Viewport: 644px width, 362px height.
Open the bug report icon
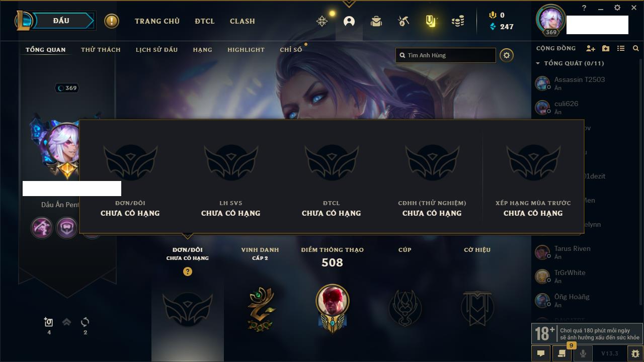pyautogui.click(x=635, y=353)
